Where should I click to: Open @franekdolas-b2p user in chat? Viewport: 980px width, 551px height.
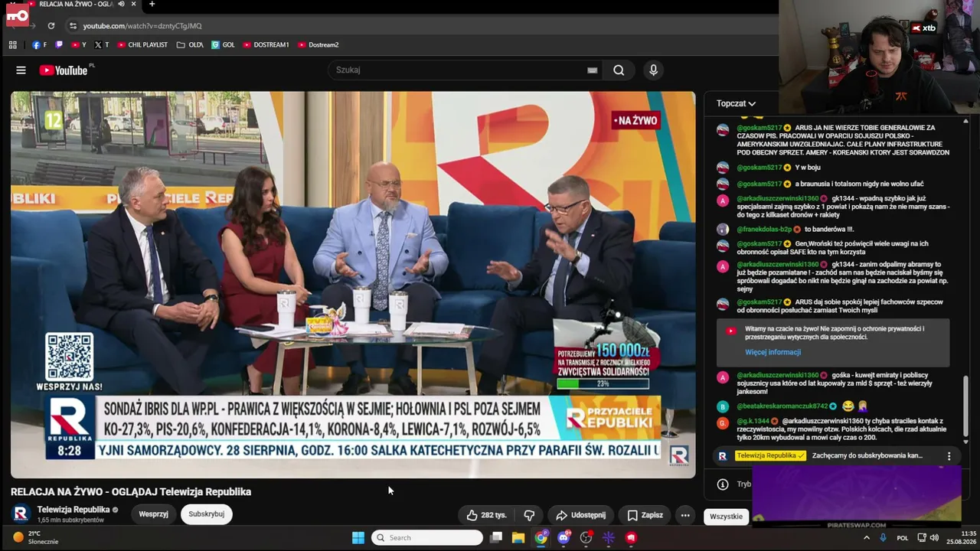(x=765, y=229)
